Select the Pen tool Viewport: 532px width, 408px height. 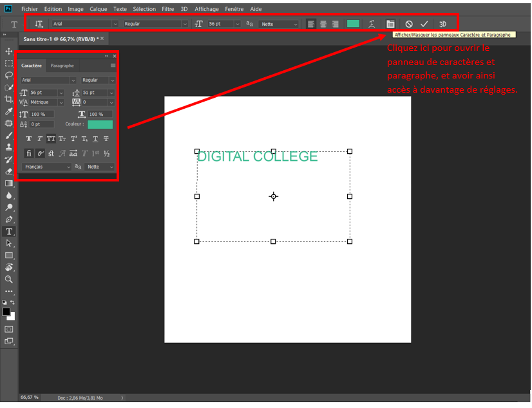coord(9,219)
